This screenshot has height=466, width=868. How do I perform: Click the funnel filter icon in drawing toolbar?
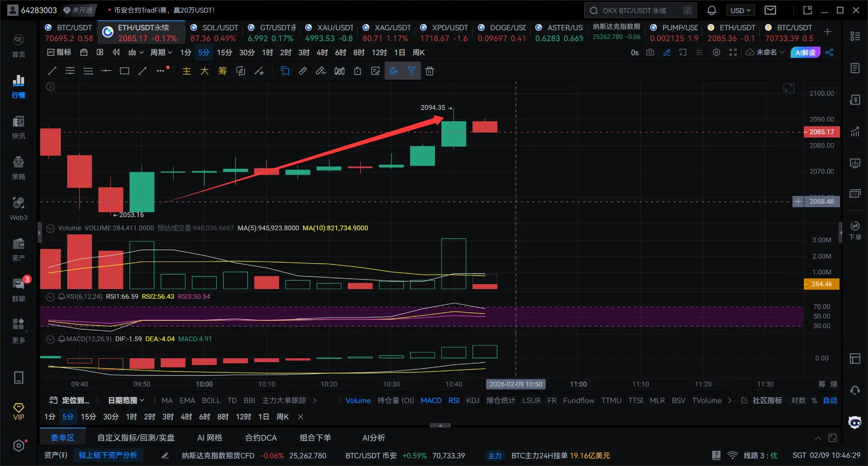coord(411,71)
